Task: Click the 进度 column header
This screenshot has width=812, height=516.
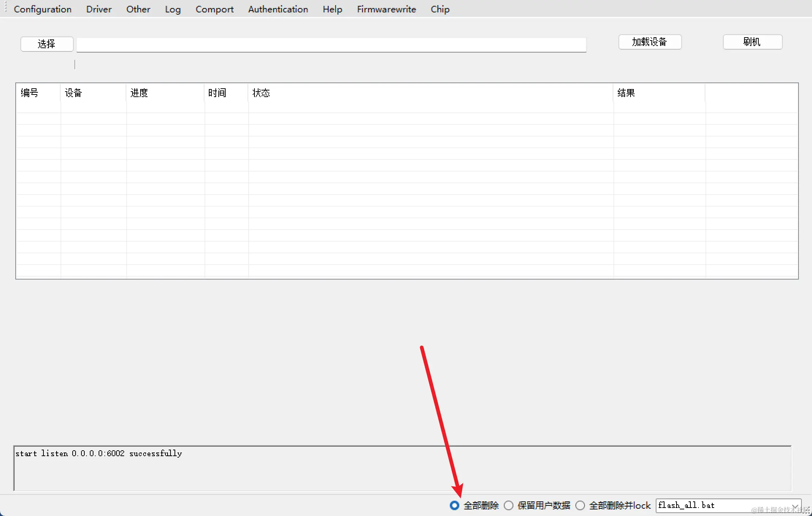Action: 139,93
